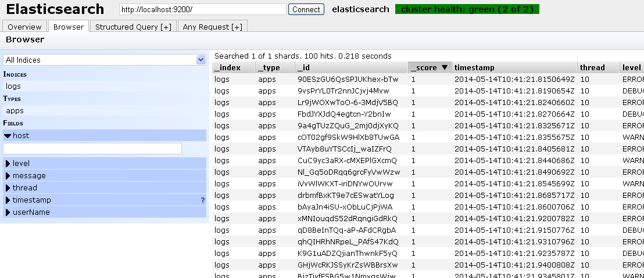Sort by the _type column header
The width and height of the screenshot is (644, 278).
coord(275,68)
